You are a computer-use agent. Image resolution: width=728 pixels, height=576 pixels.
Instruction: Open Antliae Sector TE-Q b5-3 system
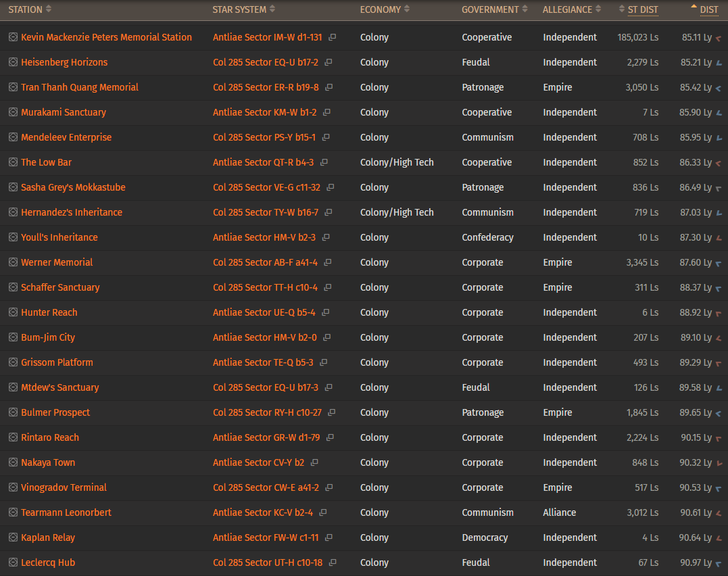point(263,362)
